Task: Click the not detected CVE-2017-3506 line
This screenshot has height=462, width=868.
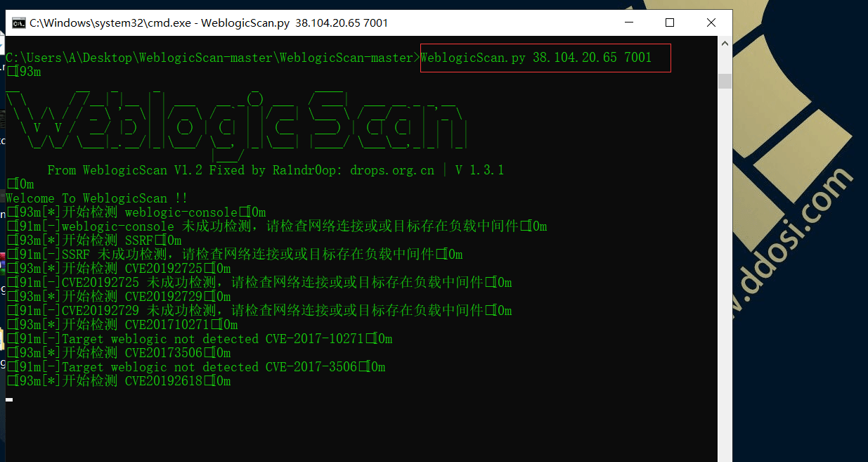Action: coord(196,367)
